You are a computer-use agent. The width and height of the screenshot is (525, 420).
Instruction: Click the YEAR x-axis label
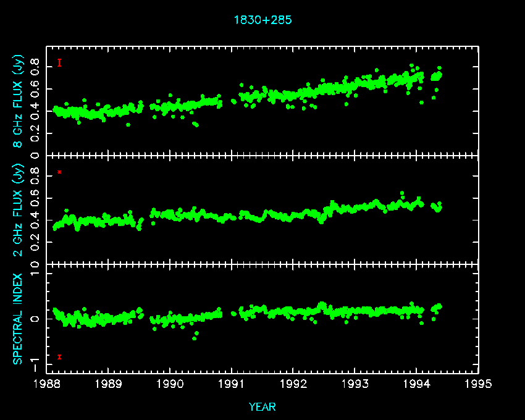pos(262,406)
